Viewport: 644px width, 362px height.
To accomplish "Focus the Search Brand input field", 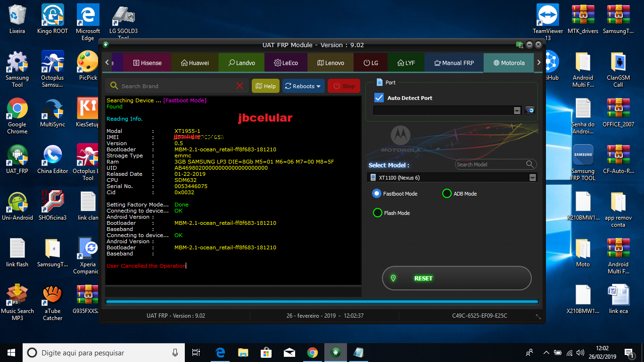I will coord(177,86).
